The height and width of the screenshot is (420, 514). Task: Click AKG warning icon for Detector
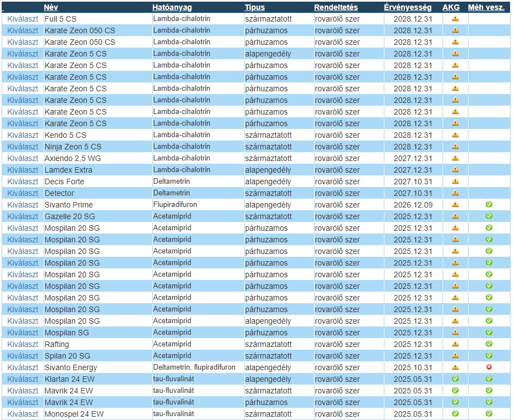[455, 193]
